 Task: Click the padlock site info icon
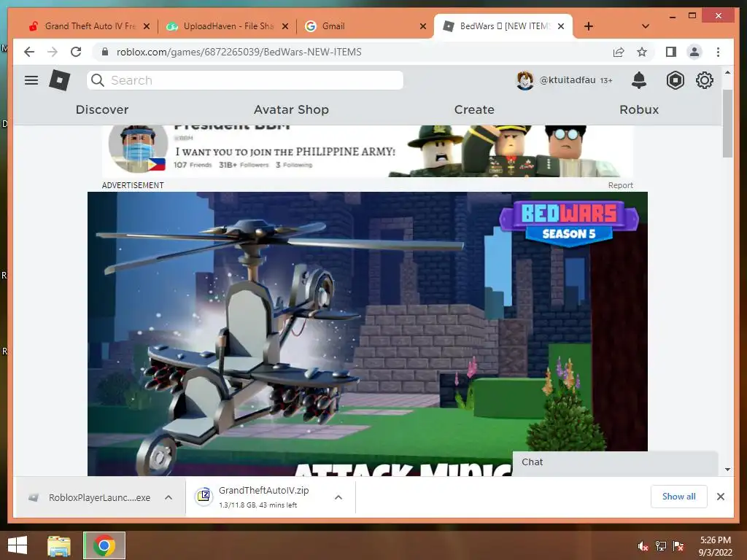(105, 52)
